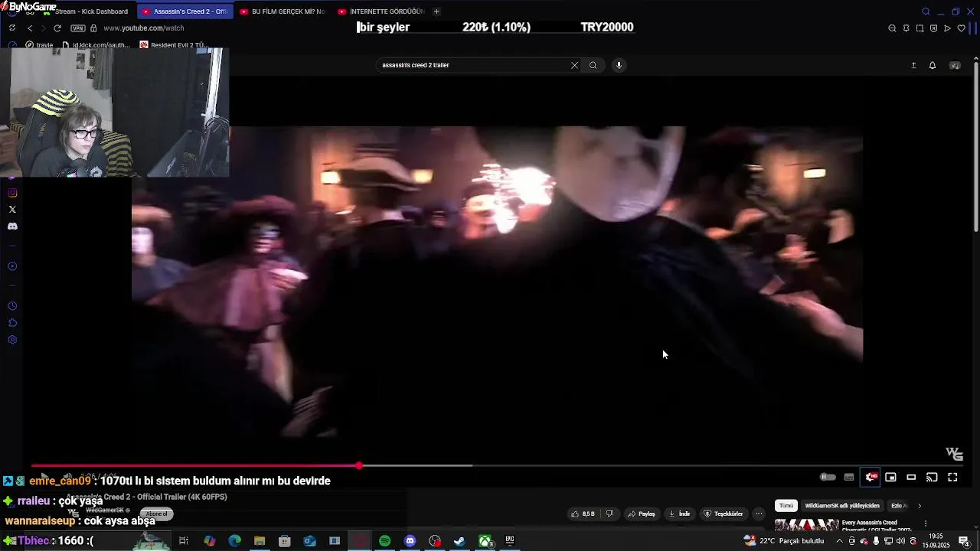Open the heart bookmarks toolbar icon
980x551 pixels.
click(x=961, y=28)
